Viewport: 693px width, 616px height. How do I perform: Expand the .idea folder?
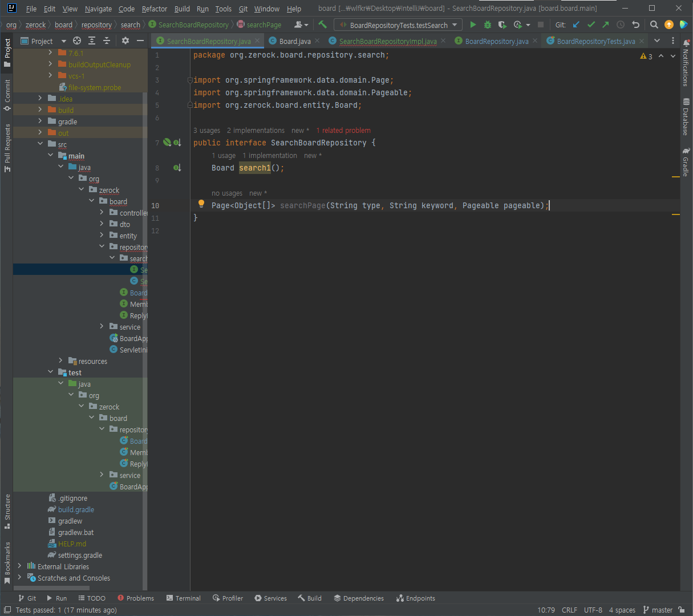pyautogui.click(x=40, y=98)
